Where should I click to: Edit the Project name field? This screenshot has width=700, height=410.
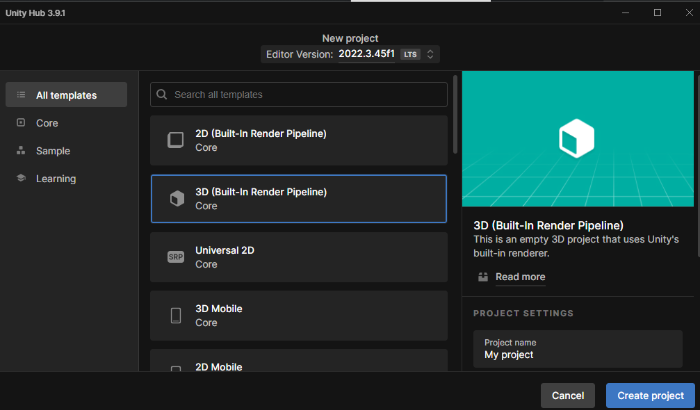(x=578, y=349)
